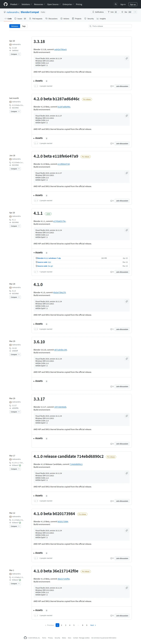Click the verified checkmark beside the Mar 17 commit
Viewport: 141px width, 644px height.
click(20, 466)
